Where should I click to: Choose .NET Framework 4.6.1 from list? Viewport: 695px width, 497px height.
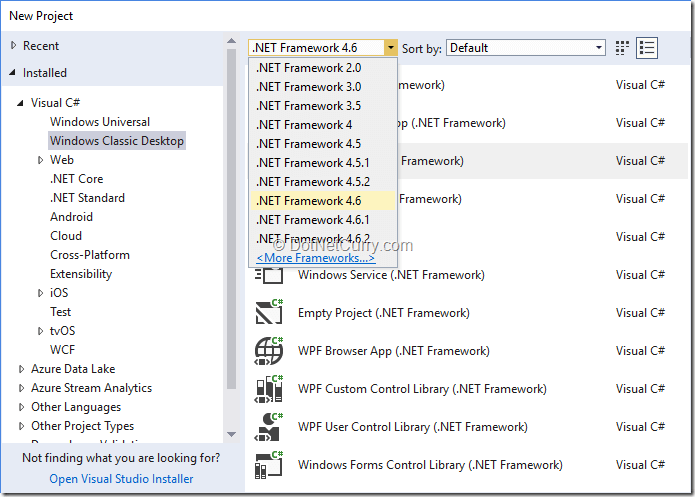pyautogui.click(x=323, y=220)
